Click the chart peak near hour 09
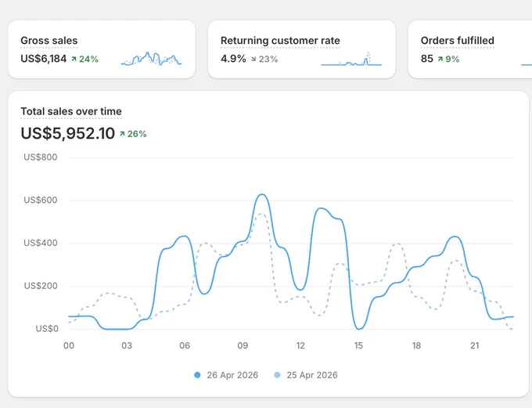The width and height of the screenshot is (532, 408). 262,195
